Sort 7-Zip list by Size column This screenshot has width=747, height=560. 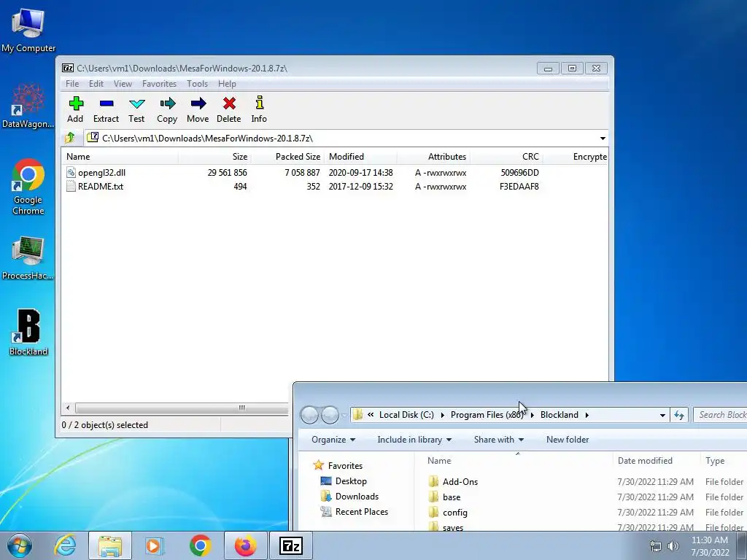pos(215,157)
